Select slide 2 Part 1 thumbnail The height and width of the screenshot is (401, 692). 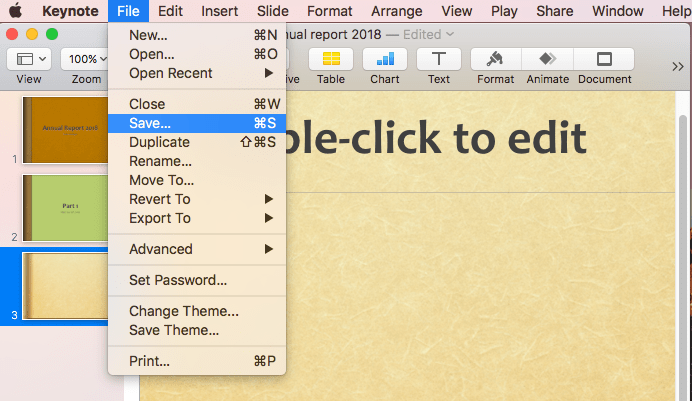[x=65, y=208]
